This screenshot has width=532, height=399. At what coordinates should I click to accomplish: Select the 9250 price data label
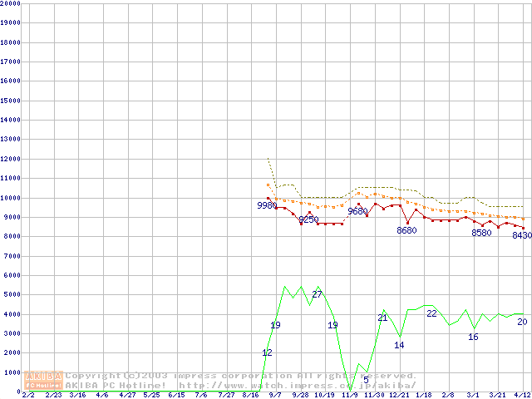point(308,219)
